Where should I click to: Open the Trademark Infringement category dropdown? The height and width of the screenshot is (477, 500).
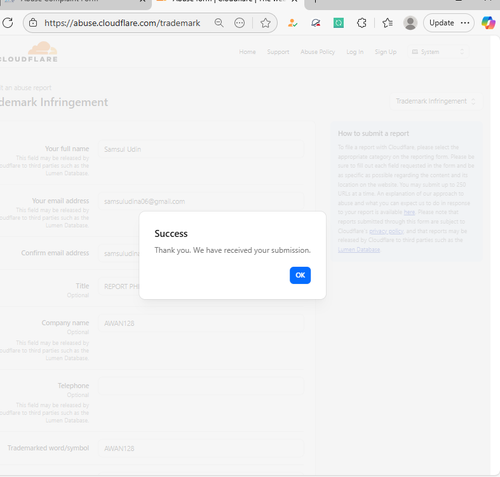coord(436,101)
